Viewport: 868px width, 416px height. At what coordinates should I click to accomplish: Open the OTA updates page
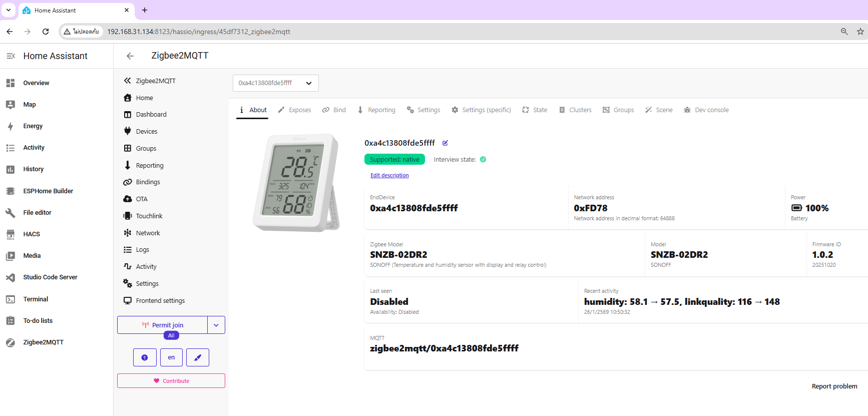[142, 199]
